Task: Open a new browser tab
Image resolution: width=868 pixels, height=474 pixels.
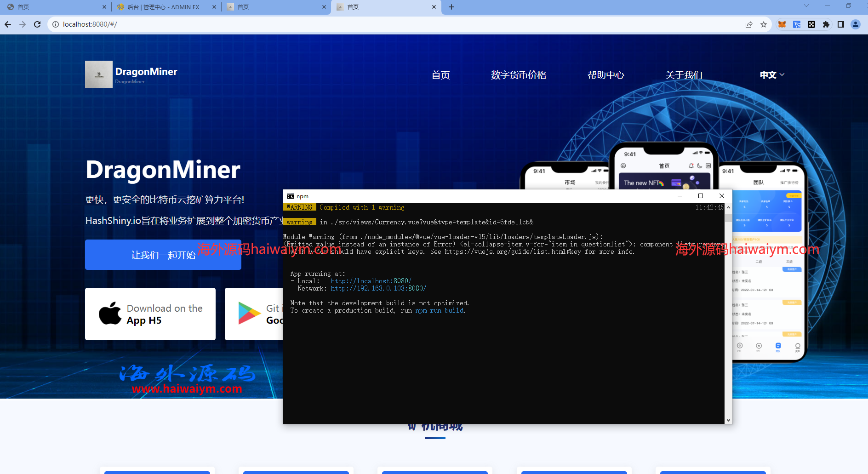Action: tap(451, 7)
